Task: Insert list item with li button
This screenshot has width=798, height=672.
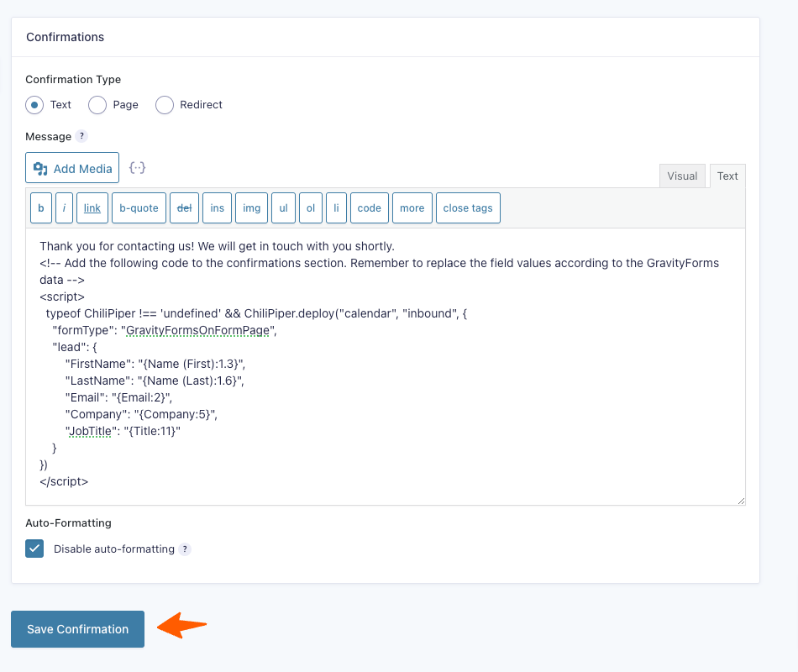Action: (336, 207)
